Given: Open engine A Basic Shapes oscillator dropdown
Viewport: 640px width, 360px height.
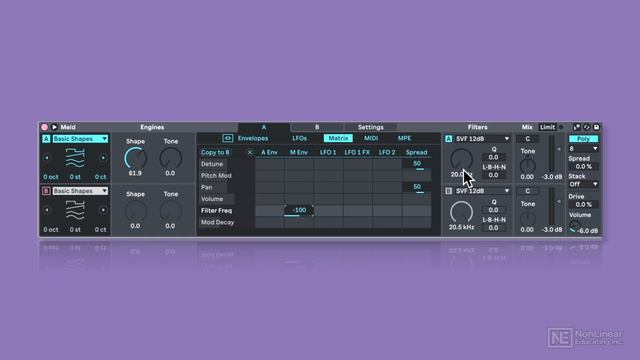Looking at the screenshot, I should [80, 139].
